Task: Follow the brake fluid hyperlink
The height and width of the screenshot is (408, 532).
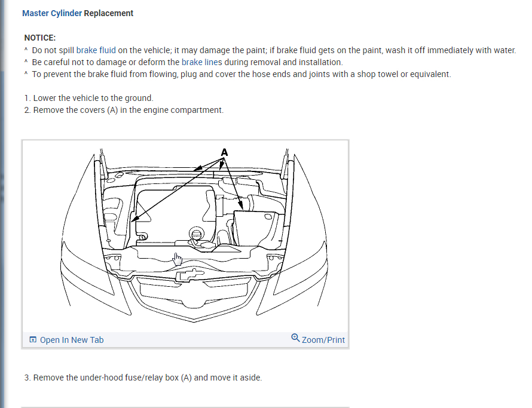Action: [x=96, y=50]
